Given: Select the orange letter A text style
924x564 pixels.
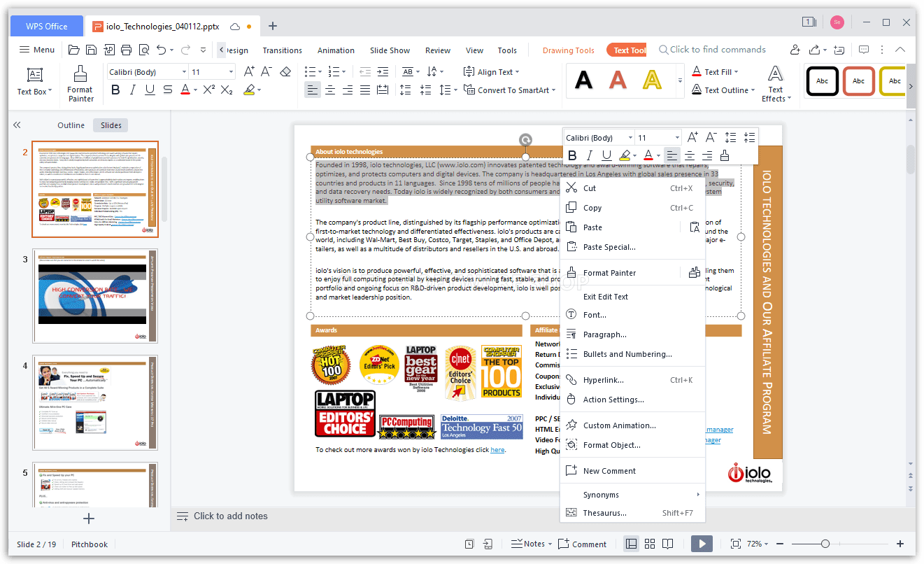Looking at the screenshot, I should pos(618,80).
